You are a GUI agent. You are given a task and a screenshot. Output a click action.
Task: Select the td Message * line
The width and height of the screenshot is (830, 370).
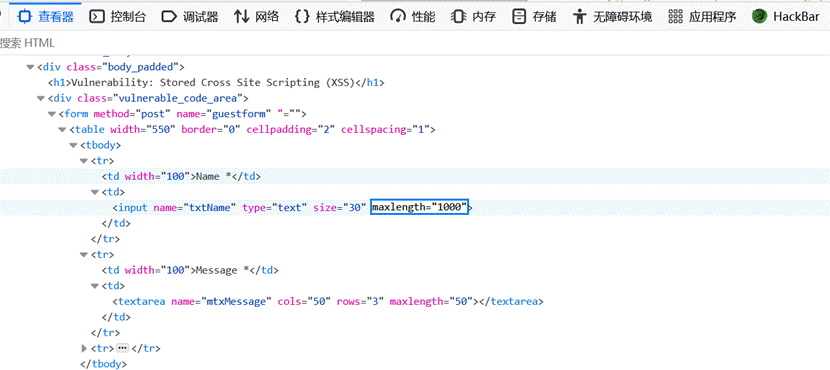tap(190, 270)
